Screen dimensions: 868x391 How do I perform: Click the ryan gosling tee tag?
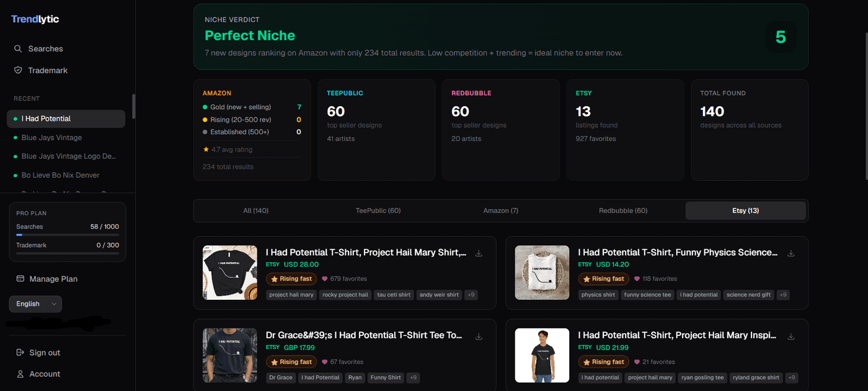click(x=702, y=377)
